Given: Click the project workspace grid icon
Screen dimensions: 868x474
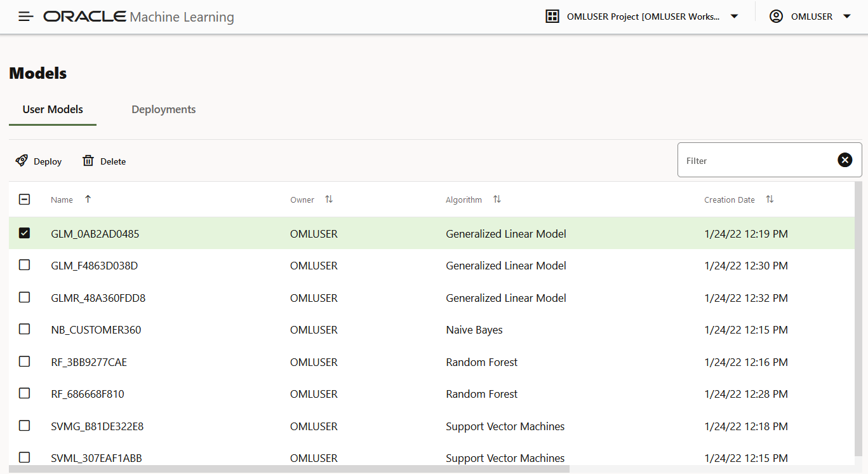Looking at the screenshot, I should (x=552, y=17).
